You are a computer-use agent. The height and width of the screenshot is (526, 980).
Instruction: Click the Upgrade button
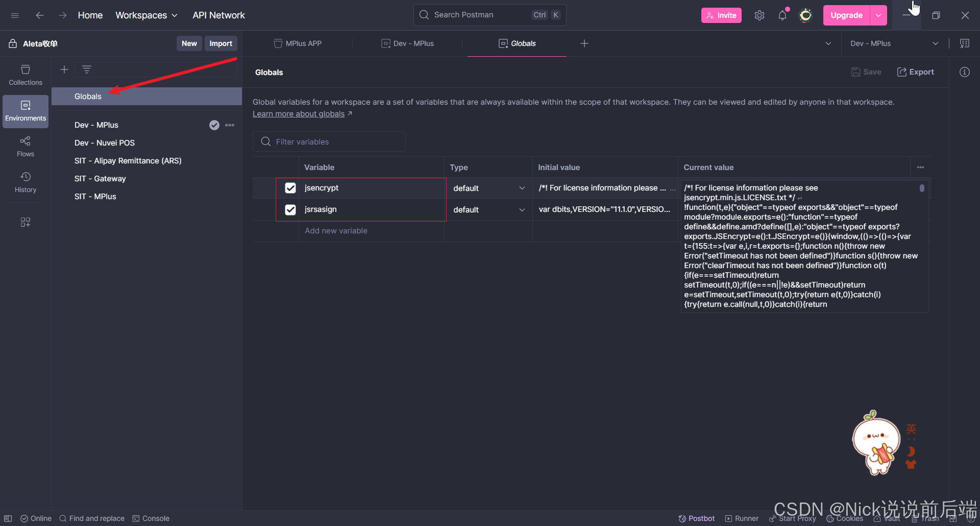click(846, 15)
